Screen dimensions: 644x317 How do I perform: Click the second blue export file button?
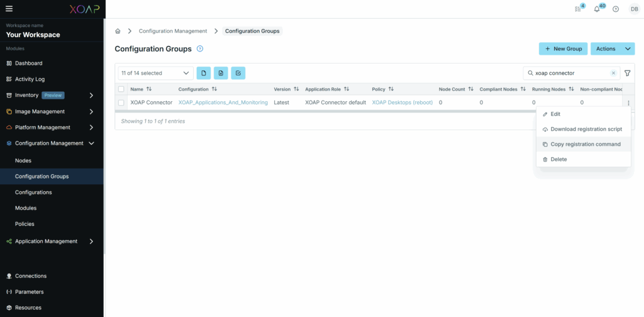[221, 73]
